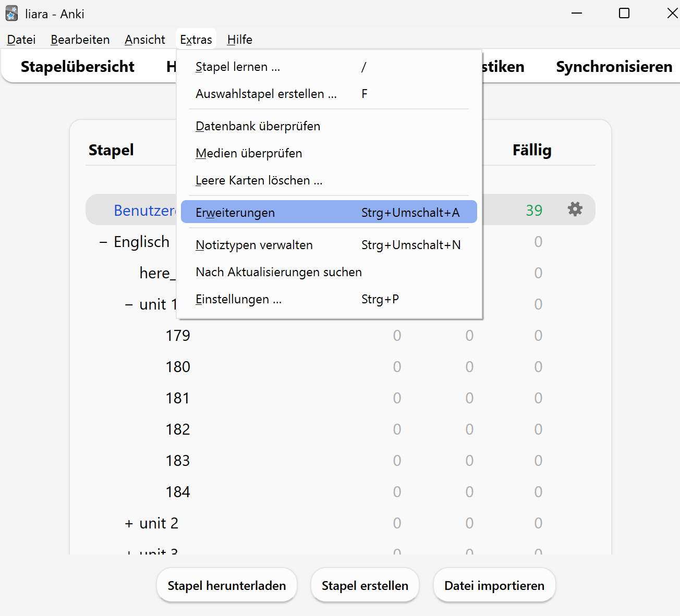Open the Ansicht menu
680x616 pixels.
pos(145,40)
